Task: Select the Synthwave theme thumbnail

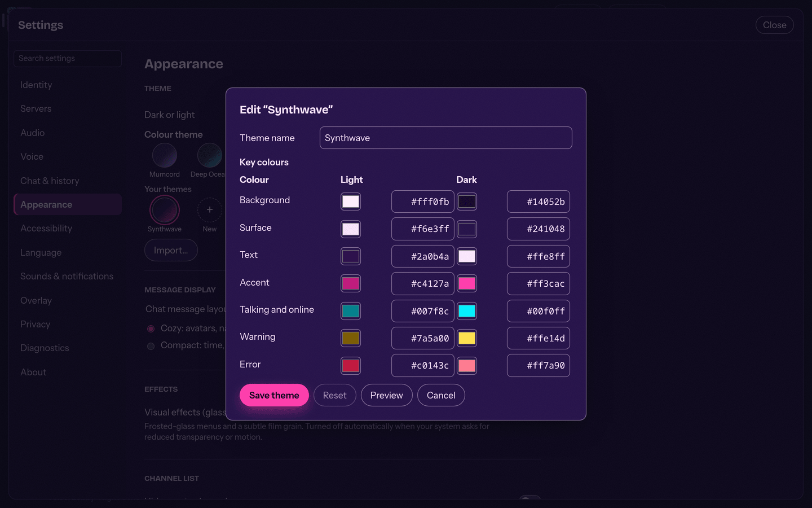Action: pyautogui.click(x=165, y=210)
